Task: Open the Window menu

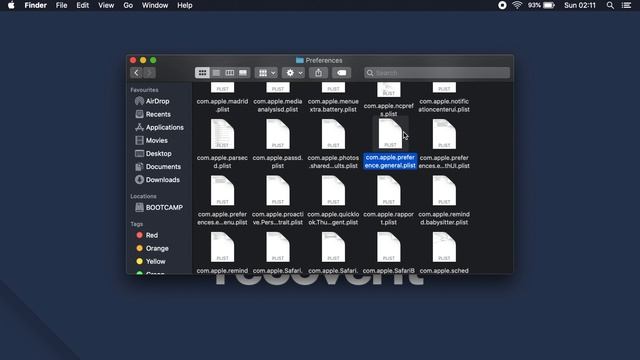Action: [x=155, y=5]
